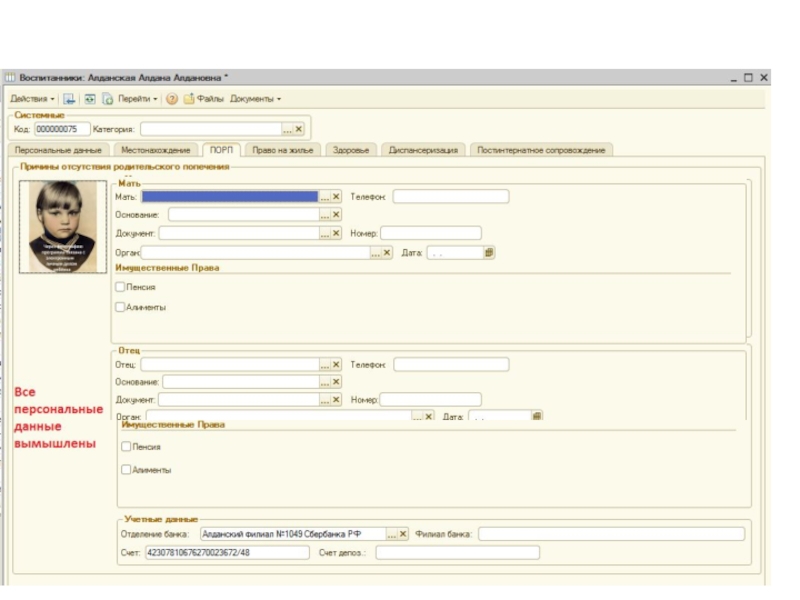
Task: Enable Пенсия checkbox in Отец section
Action: pos(126,446)
